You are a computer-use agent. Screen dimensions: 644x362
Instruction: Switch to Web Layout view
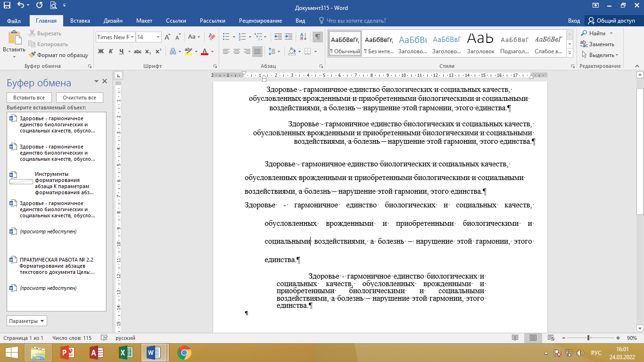(551, 338)
